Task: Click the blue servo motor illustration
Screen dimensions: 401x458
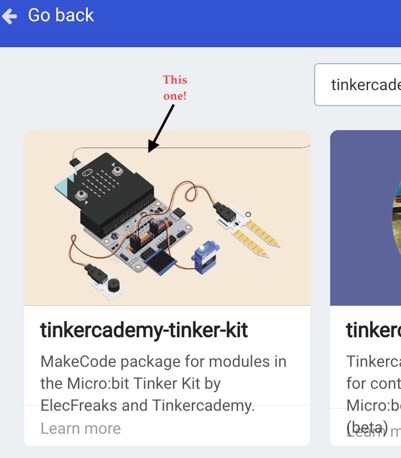Action: pyautogui.click(x=205, y=257)
